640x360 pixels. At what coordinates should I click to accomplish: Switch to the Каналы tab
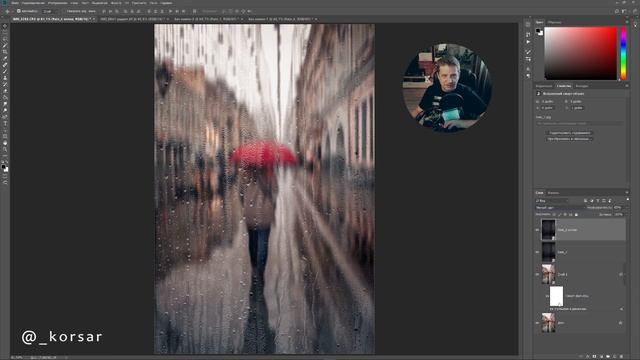(x=553, y=193)
